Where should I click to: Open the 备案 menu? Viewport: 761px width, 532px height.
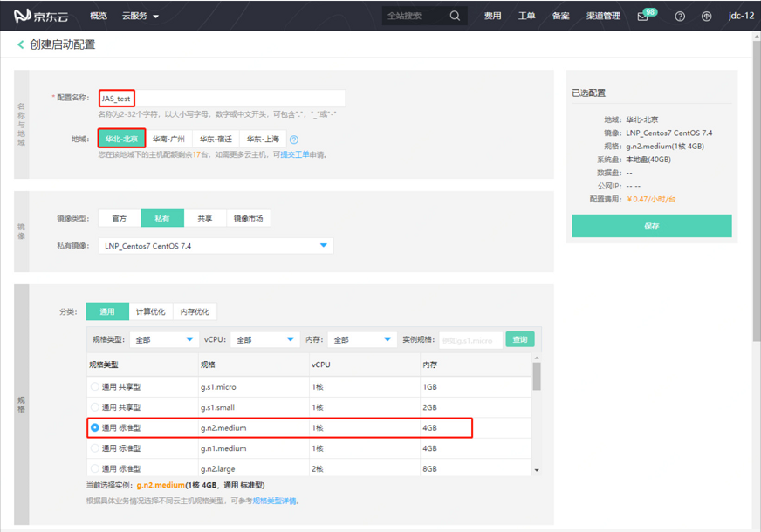560,16
